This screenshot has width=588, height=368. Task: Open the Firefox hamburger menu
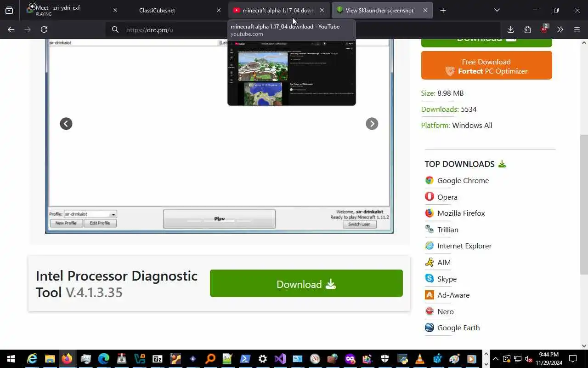pyautogui.click(x=577, y=29)
